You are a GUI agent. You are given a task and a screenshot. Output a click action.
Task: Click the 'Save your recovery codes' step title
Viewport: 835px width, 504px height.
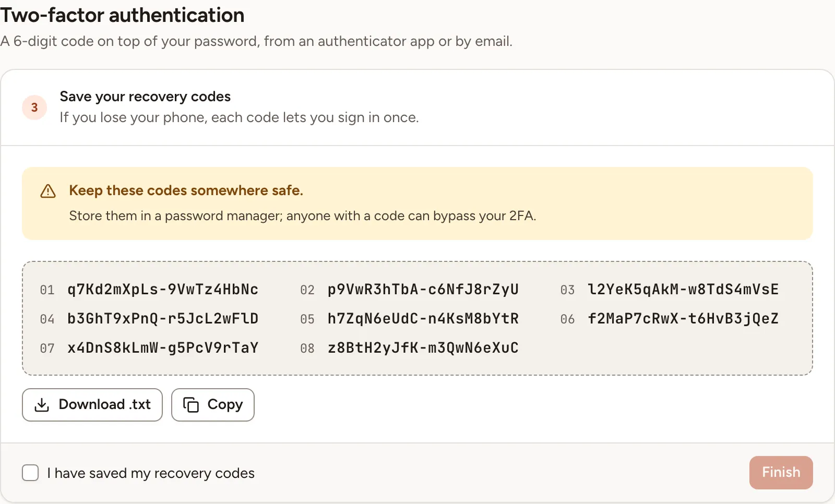[145, 97]
